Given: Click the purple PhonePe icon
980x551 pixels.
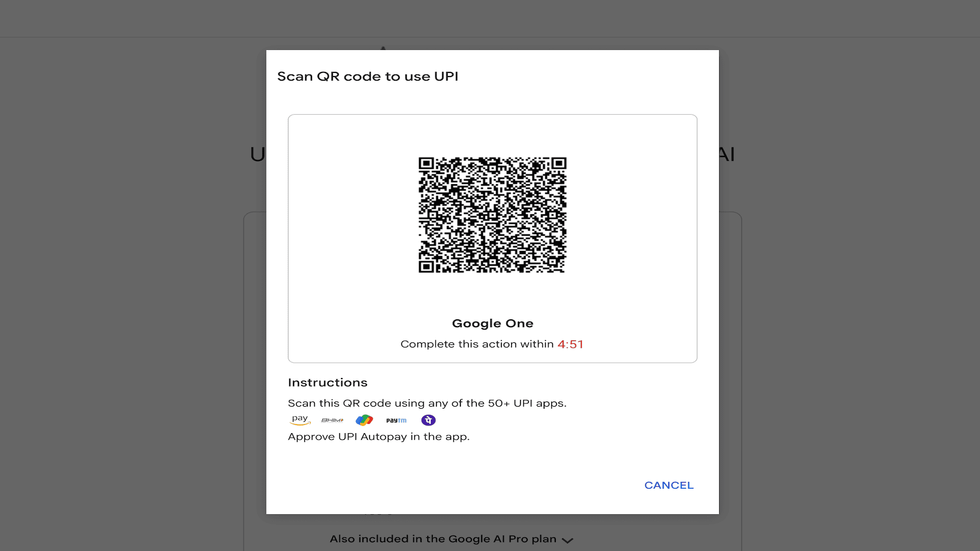Looking at the screenshot, I should (x=428, y=420).
